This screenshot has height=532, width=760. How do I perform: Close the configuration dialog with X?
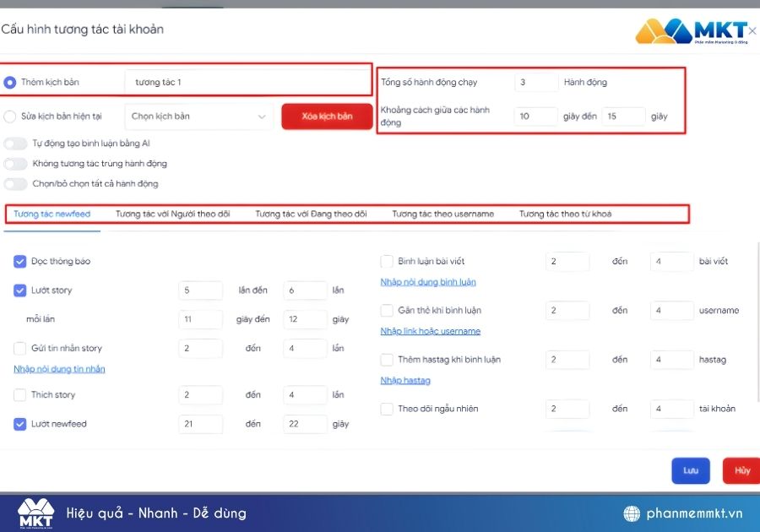(x=752, y=31)
